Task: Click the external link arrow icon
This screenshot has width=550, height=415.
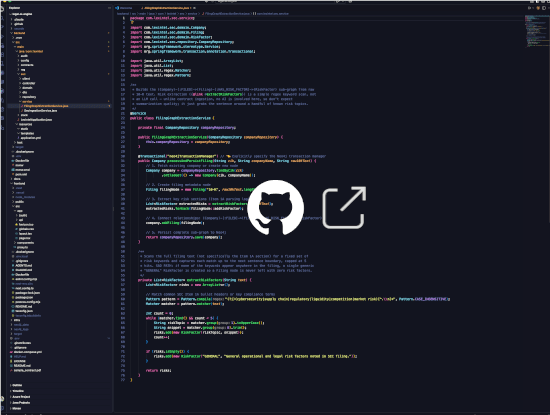Action: (344, 207)
